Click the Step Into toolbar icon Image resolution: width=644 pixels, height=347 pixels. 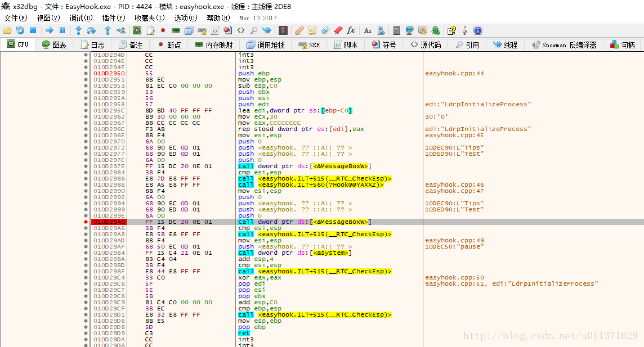[79, 30]
